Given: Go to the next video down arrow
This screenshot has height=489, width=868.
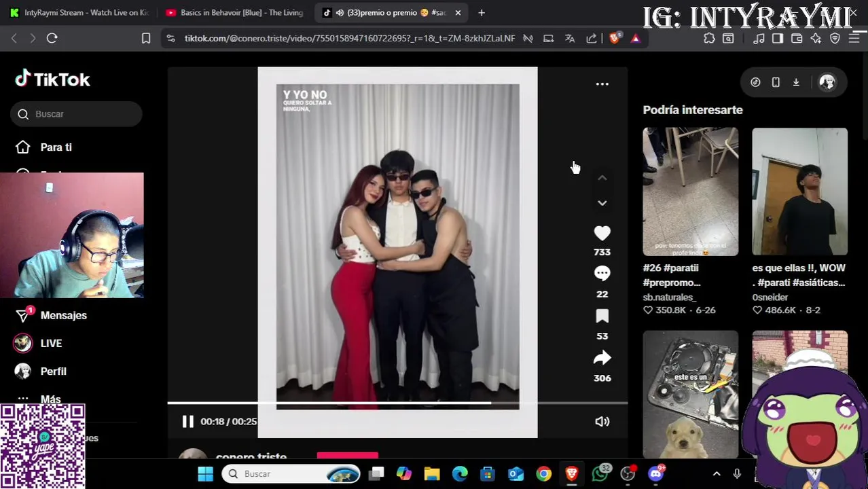Looking at the screenshot, I should pyautogui.click(x=602, y=203).
